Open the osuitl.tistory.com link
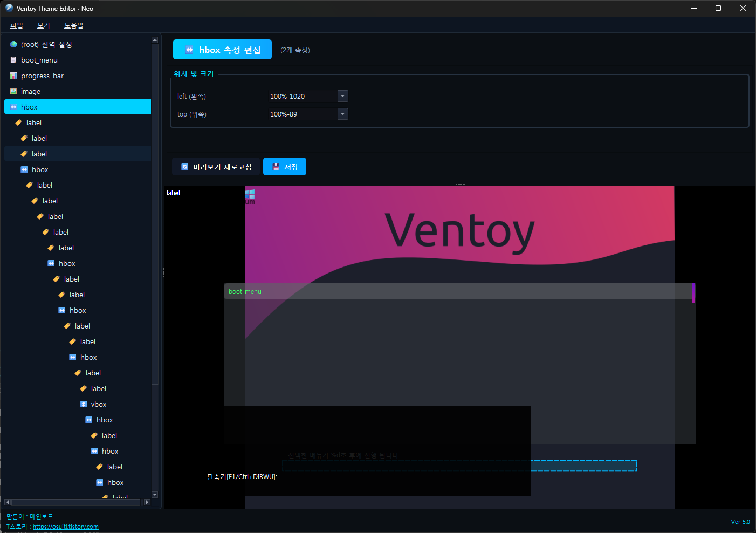Viewport: 756px width, 533px height. click(x=66, y=527)
